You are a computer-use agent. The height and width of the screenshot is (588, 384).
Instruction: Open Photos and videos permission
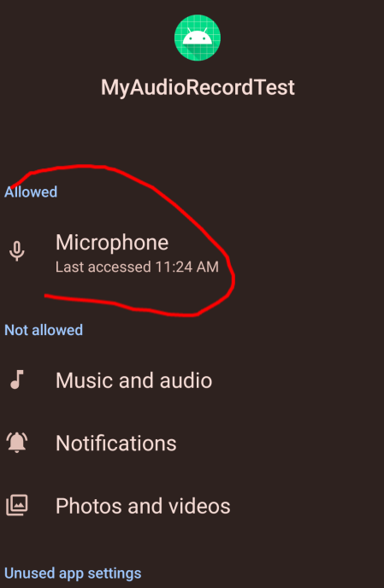(192, 505)
